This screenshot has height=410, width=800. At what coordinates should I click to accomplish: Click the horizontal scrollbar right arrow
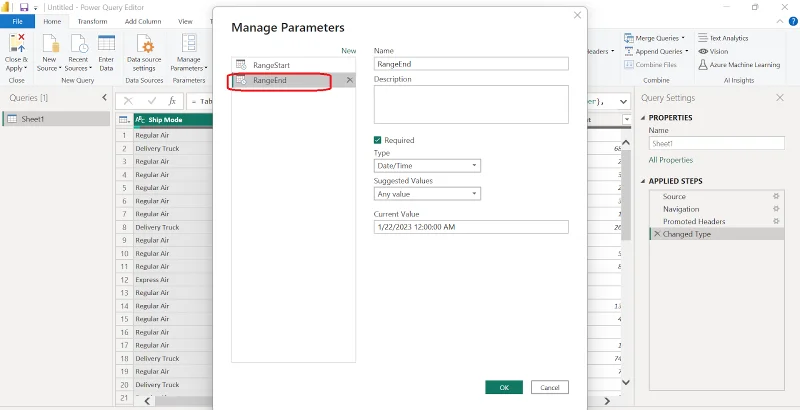(607, 401)
